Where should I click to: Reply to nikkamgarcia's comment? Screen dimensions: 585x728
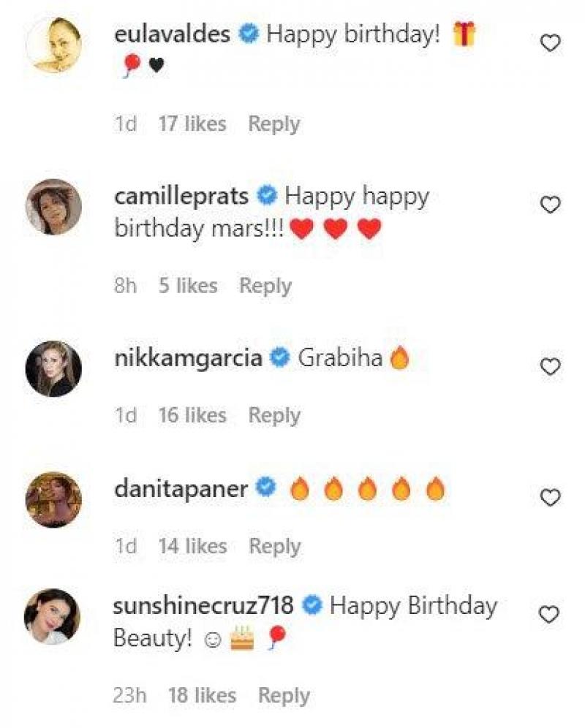274,415
